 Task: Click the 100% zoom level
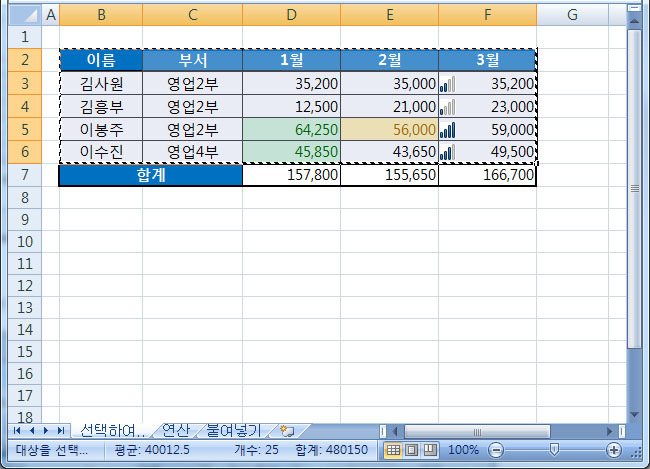point(463,450)
